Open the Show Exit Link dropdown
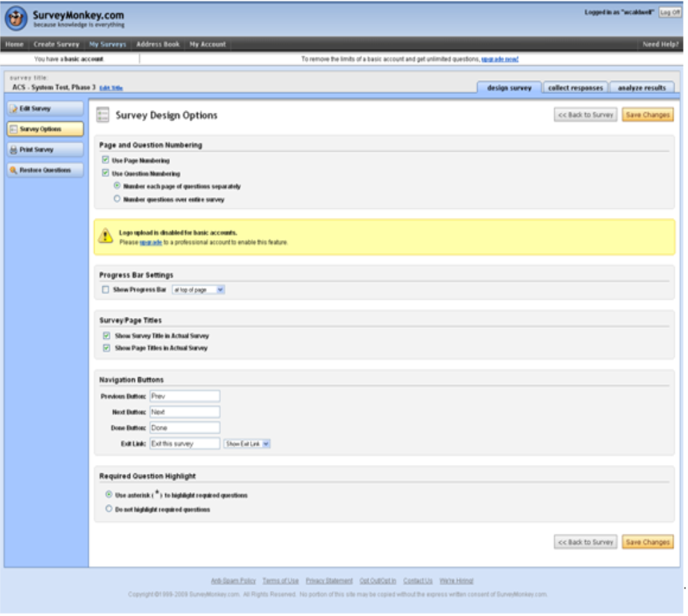Screen dimensions: 688x616 247,443
